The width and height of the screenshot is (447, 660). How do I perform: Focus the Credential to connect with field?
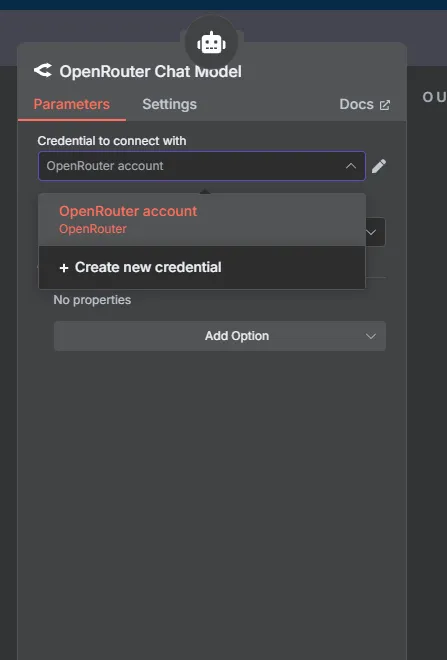pyautogui.click(x=202, y=166)
